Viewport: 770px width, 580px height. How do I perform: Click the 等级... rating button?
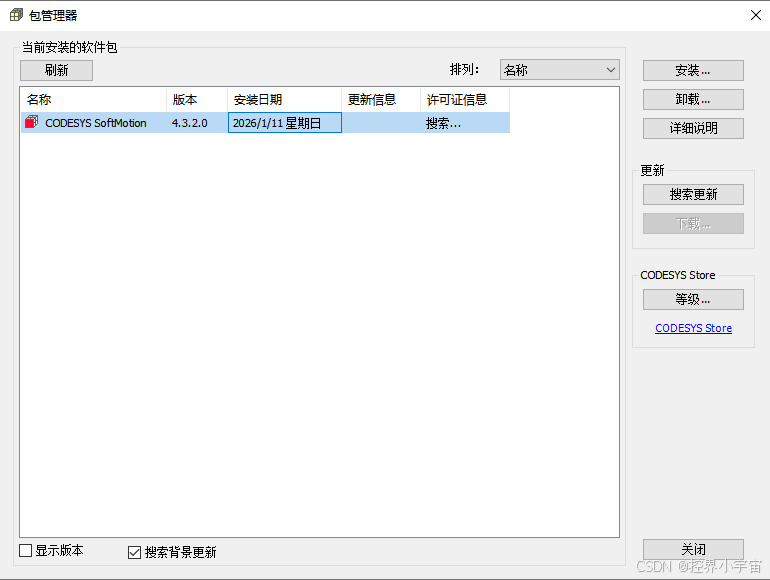coord(693,300)
